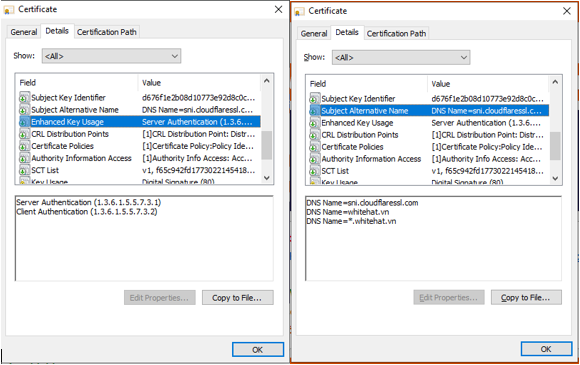Screen dimensions: 580x365
Task: Click field list scrollbar thumb in right window
Action: [x=555, y=146]
